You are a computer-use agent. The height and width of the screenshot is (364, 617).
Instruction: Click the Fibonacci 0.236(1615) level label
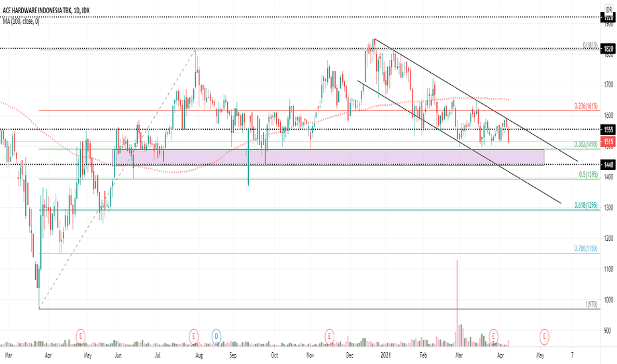586,106
